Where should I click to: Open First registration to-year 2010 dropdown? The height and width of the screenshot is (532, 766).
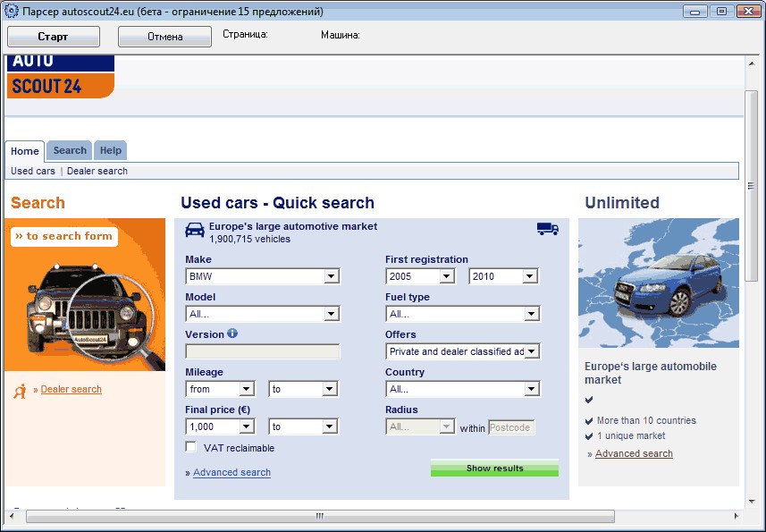[x=503, y=276]
